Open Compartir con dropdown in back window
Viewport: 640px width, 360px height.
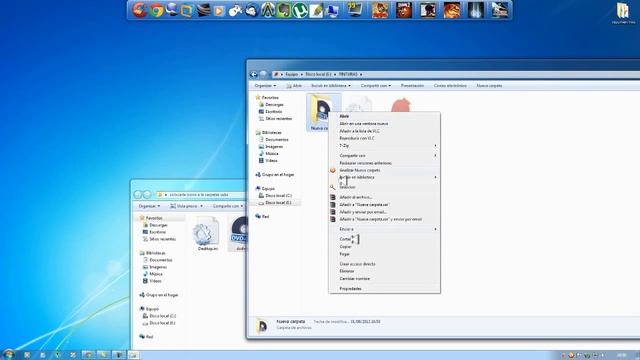tap(227, 206)
